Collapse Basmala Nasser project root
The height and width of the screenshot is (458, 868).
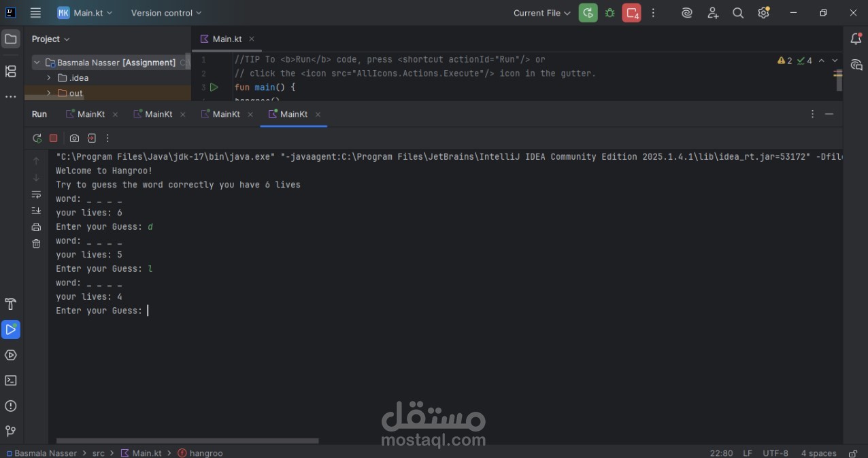click(37, 63)
